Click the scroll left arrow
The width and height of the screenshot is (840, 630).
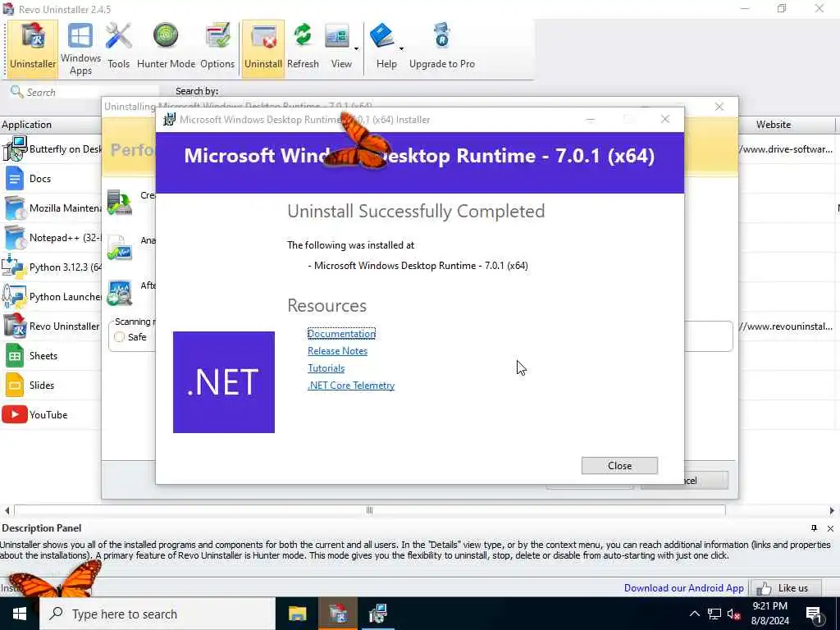7,510
